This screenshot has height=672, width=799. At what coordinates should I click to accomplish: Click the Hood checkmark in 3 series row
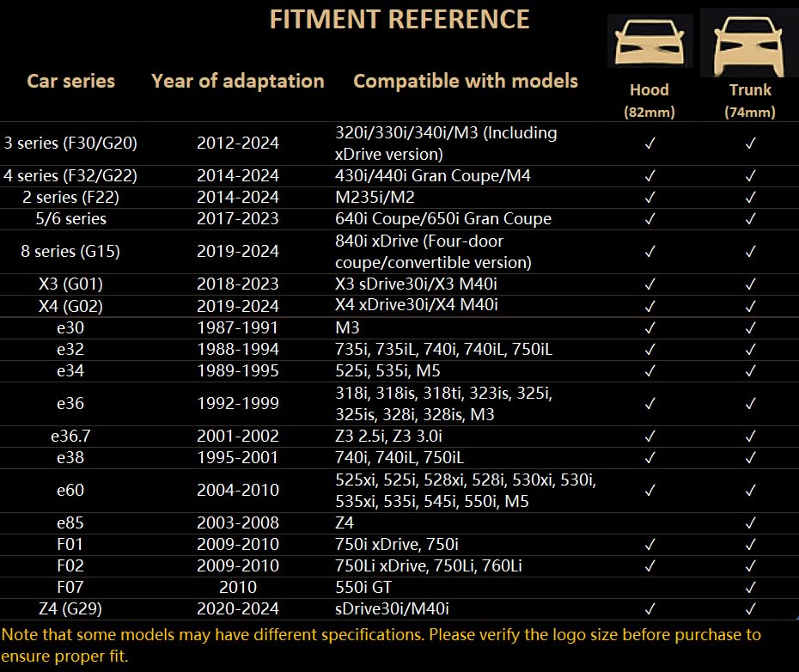coord(650,144)
